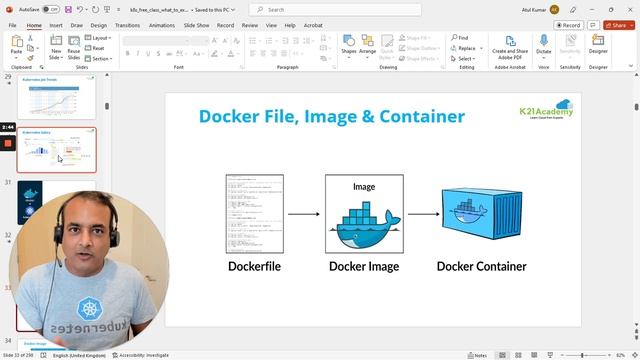The image size is (640, 360).
Task: Adjust the zoom slider handle
Action: [x=582, y=356]
